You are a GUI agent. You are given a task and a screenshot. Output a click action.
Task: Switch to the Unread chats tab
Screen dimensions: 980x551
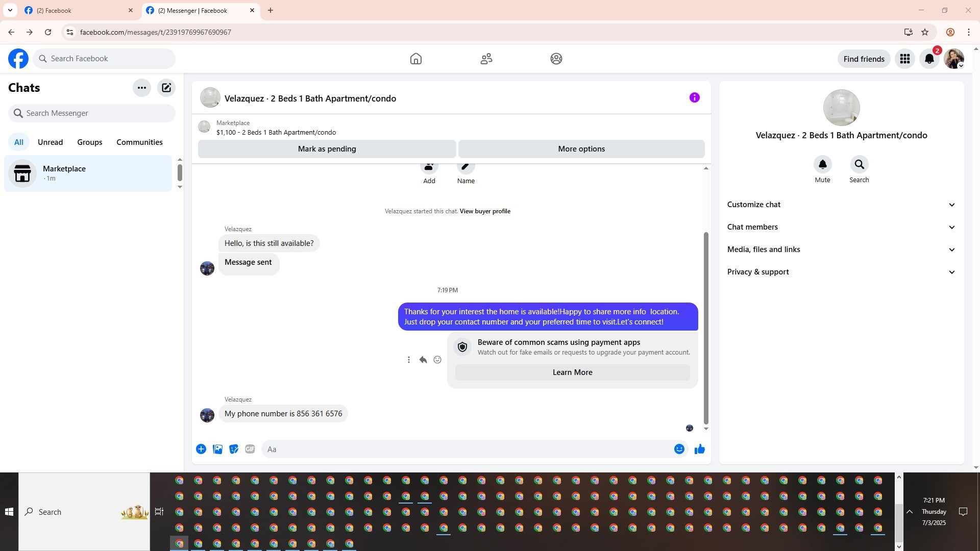(x=50, y=142)
